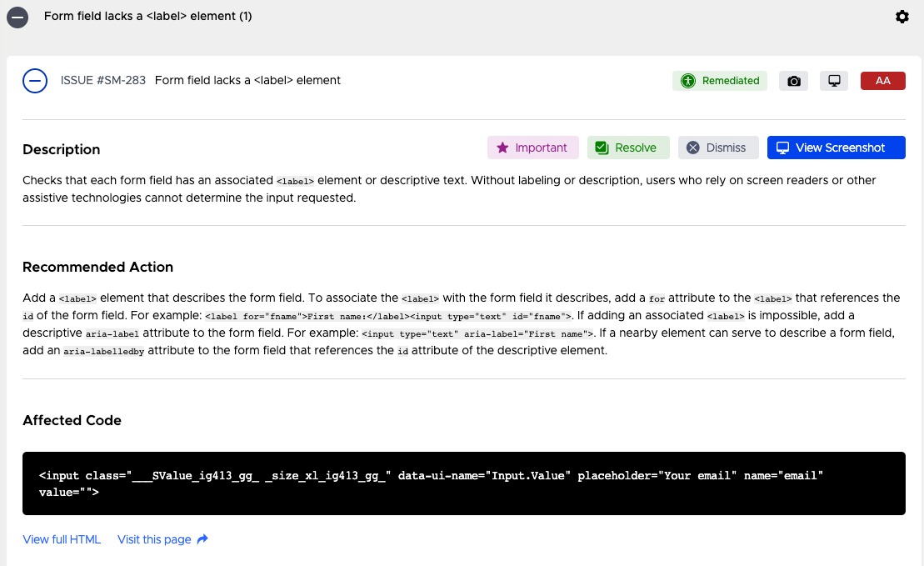
Task: Click the Resolve checkmark icon
Action: [x=602, y=148]
